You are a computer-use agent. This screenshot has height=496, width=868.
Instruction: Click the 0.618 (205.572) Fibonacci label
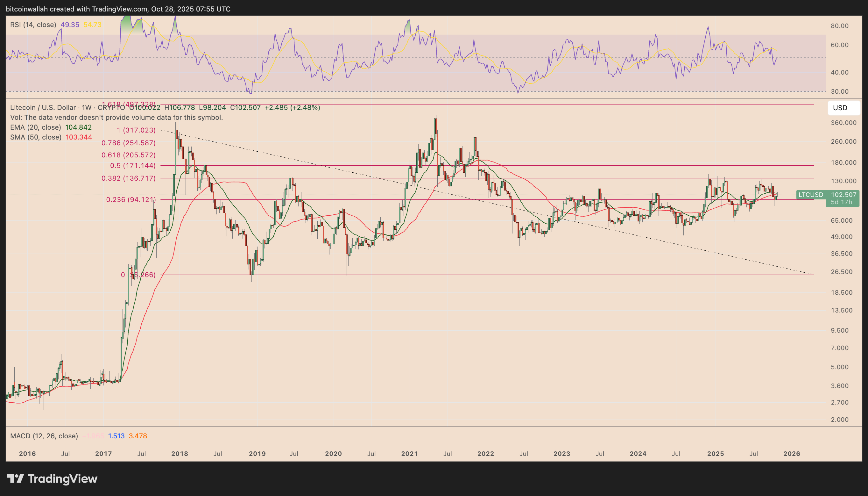click(x=128, y=155)
